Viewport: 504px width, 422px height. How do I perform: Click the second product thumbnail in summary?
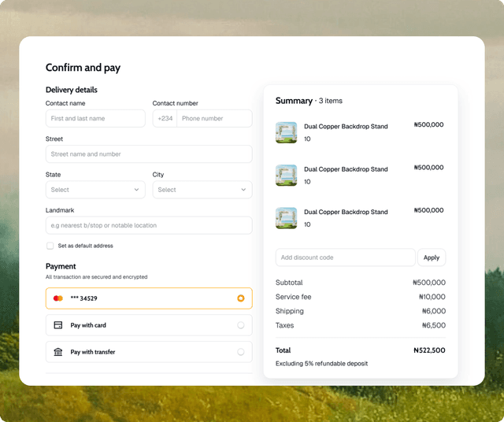(286, 175)
